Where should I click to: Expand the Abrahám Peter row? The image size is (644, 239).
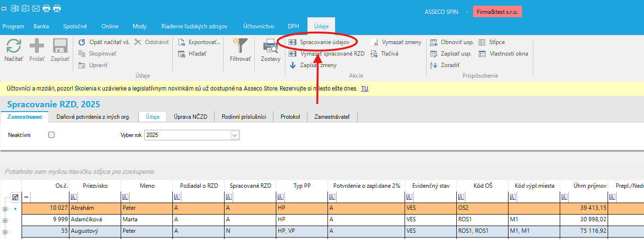click(5, 209)
